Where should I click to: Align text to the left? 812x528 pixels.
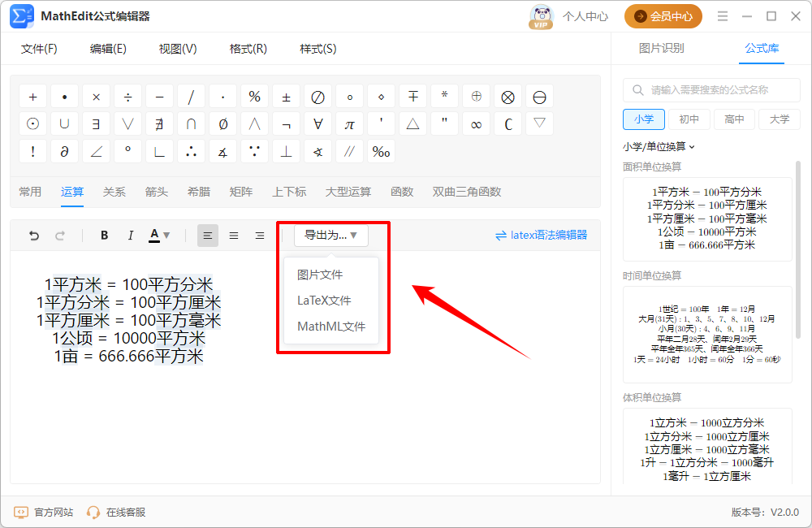(x=208, y=236)
